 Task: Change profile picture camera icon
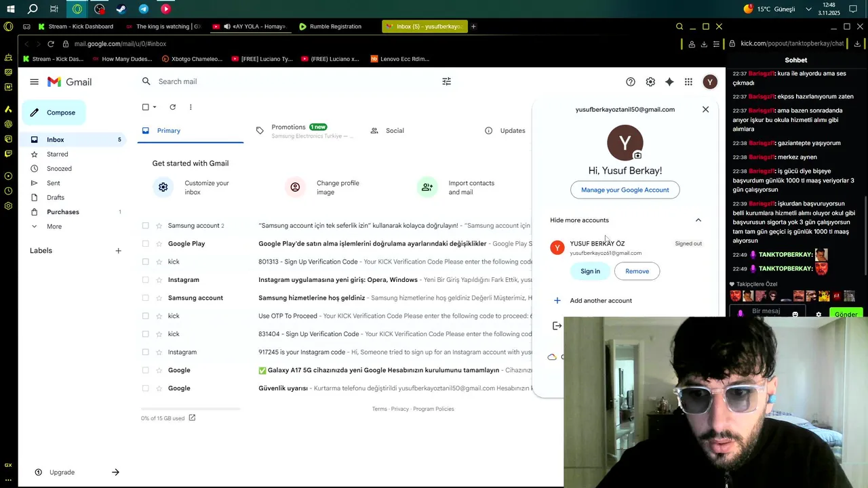(x=637, y=155)
